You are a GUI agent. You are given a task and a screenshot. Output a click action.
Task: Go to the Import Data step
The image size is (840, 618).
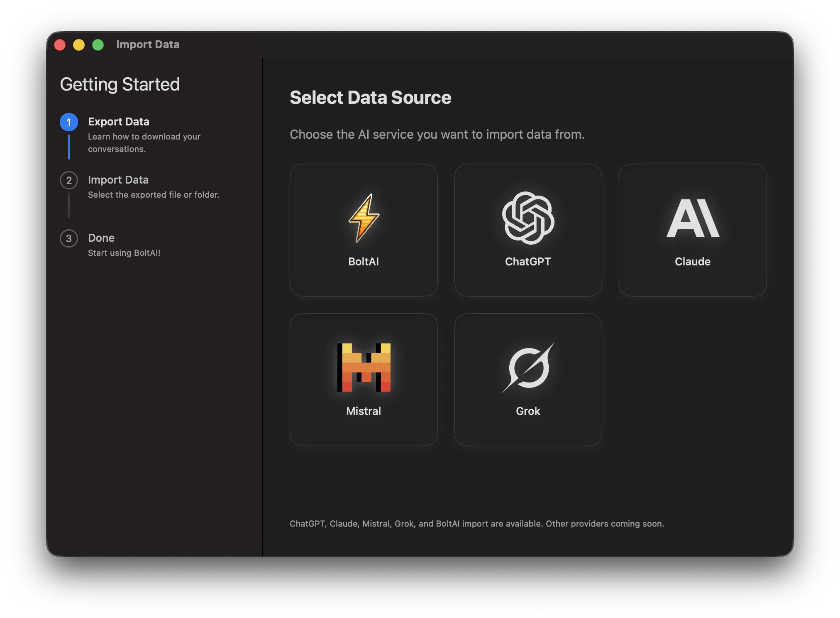(118, 180)
